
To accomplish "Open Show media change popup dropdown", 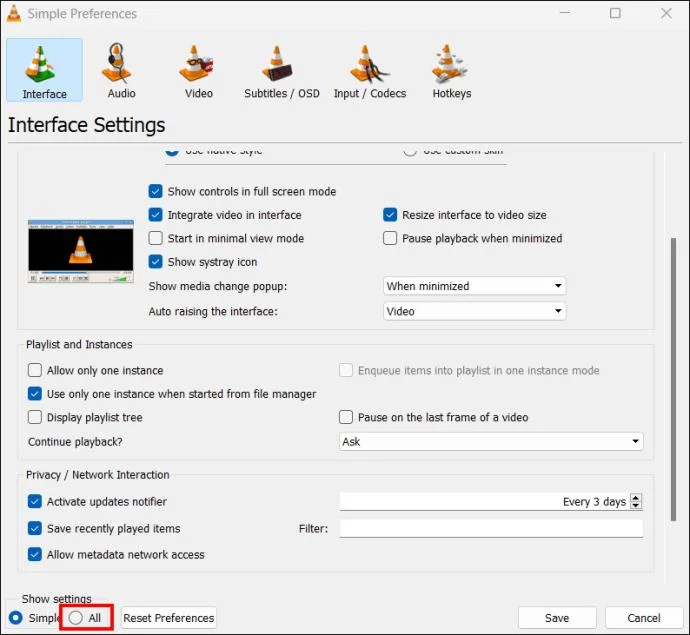I will pyautogui.click(x=474, y=286).
